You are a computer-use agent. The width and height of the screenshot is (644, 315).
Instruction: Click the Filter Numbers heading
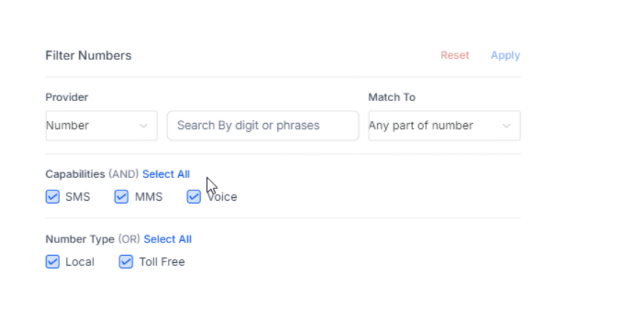point(88,55)
